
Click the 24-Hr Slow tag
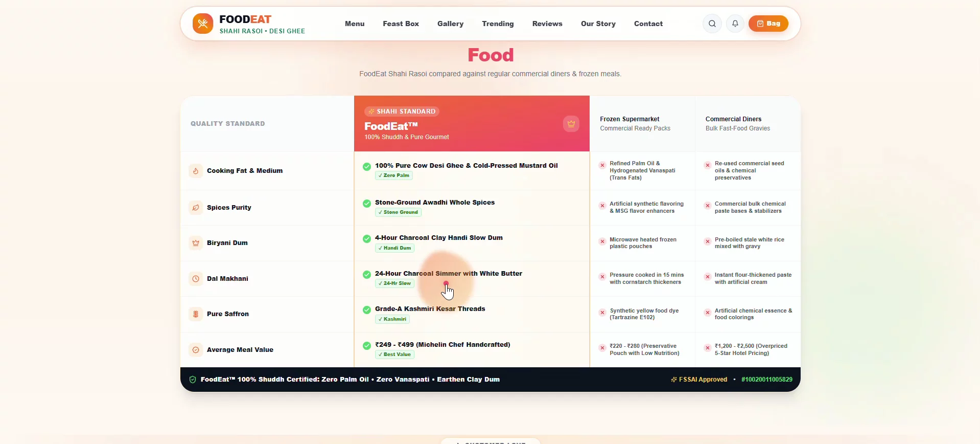tap(394, 283)
